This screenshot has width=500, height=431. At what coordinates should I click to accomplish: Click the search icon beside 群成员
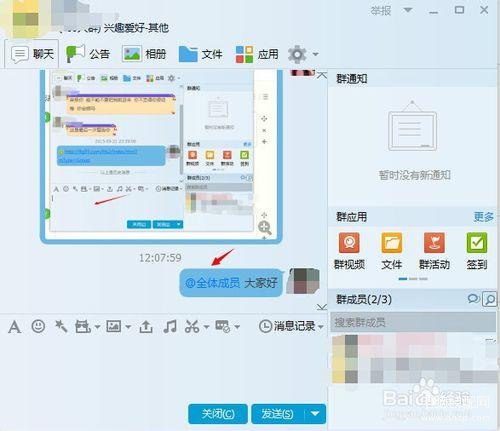point(489,299)
